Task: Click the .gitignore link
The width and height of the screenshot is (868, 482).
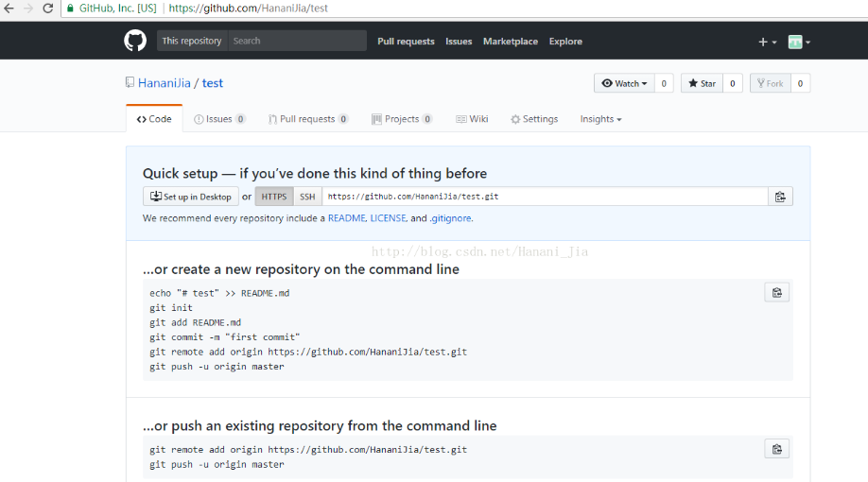Action: 451,218
